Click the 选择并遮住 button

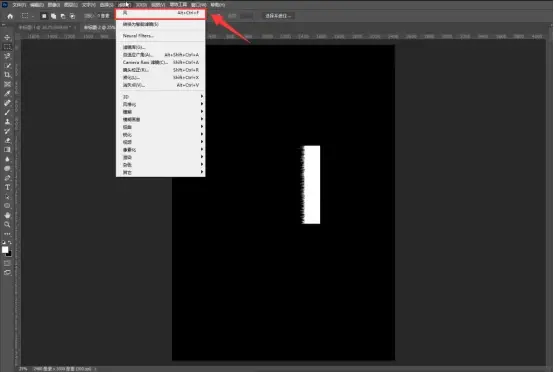coord(278,16)
